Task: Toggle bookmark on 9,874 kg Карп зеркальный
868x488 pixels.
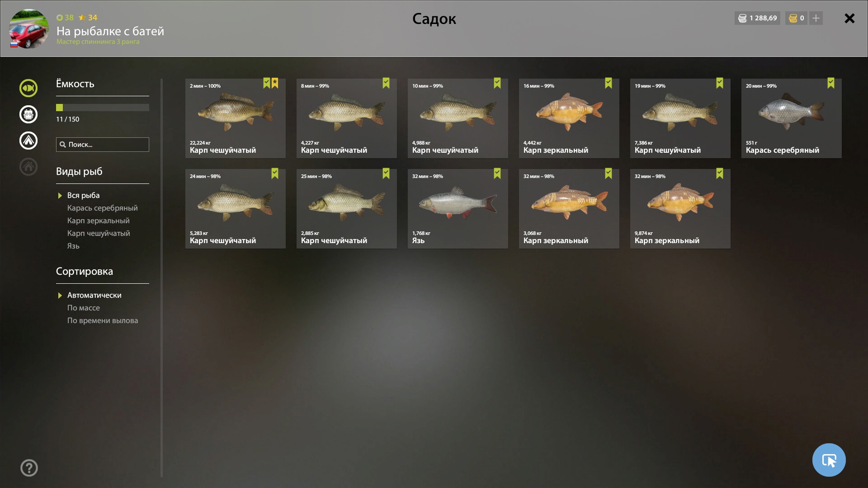Action: [x=720, y=174]
